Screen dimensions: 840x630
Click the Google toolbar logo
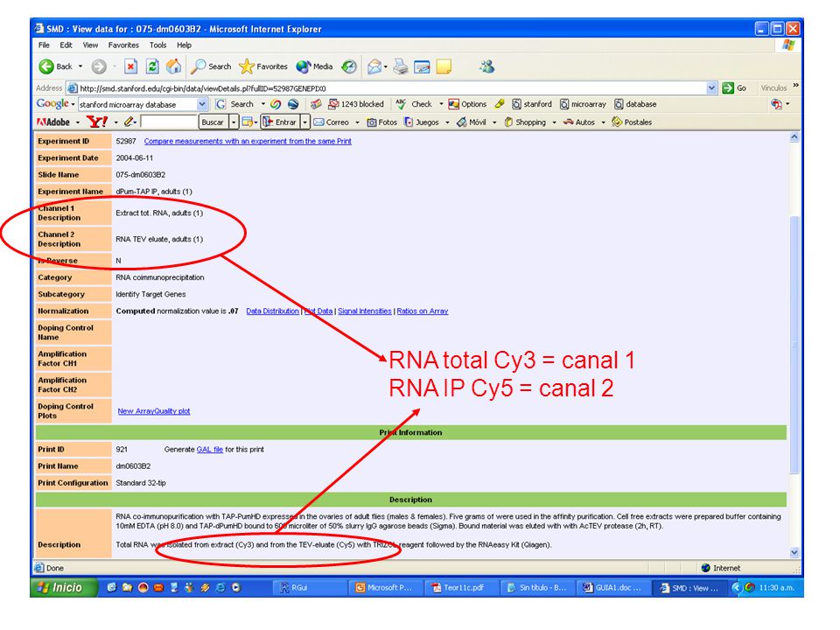point(52,104)
